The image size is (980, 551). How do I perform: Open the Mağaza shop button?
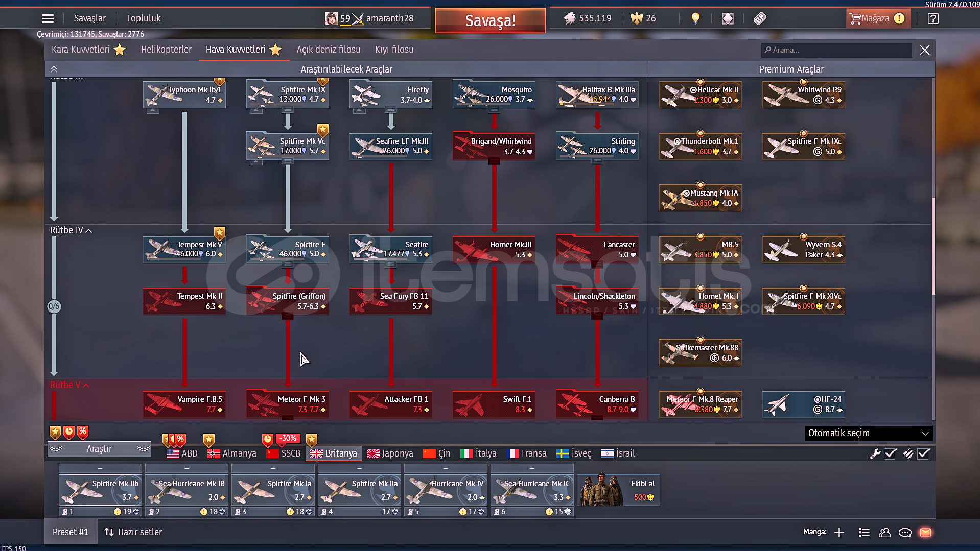click(878, 18)
